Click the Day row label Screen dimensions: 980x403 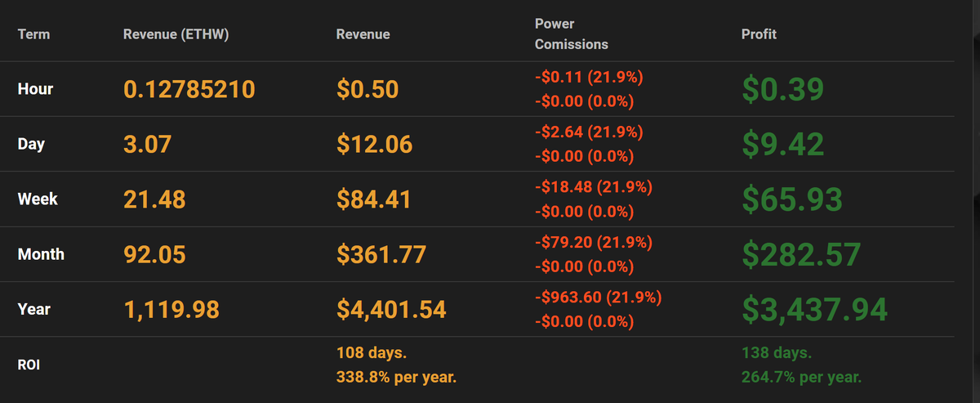pyautogui.click(x=31, y=144)
